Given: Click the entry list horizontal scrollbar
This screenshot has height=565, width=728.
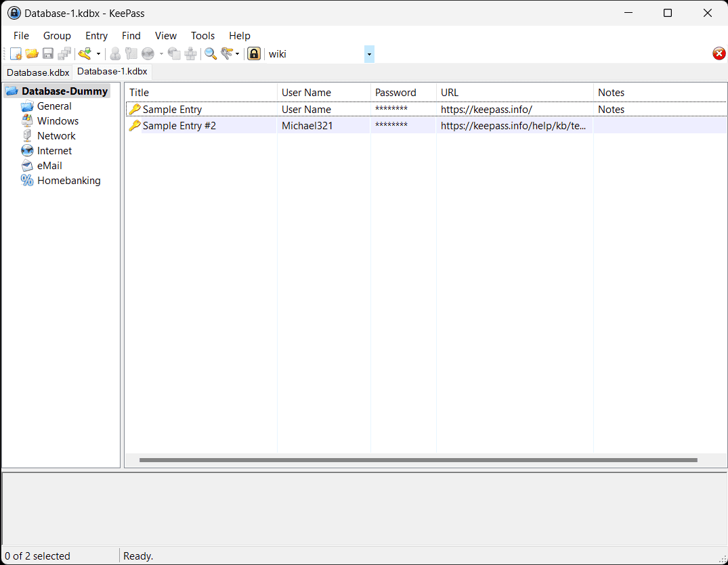Looking at the screenshot, I should coord(419,460).
